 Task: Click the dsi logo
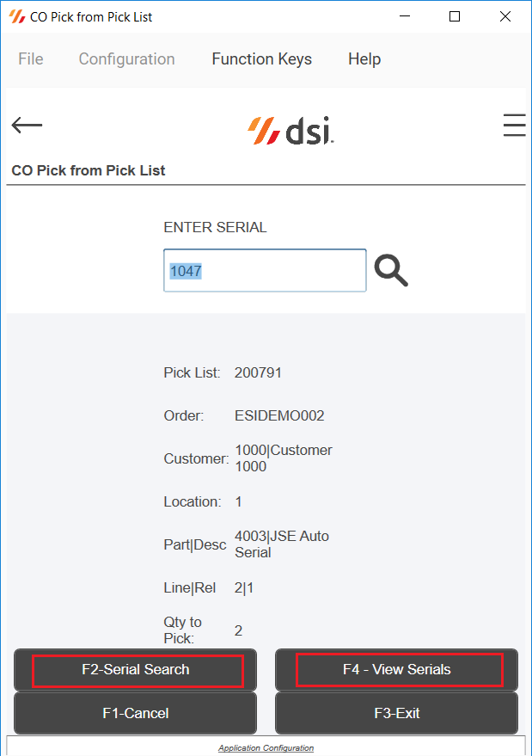tap(290, 130)
